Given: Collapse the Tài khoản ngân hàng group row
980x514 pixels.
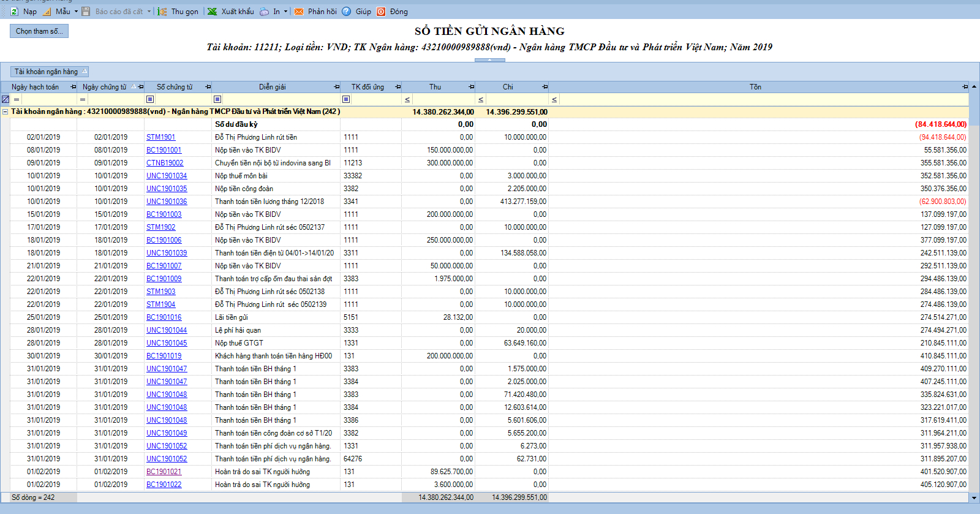Looking at the screenshot, I should tap(6, 111).
